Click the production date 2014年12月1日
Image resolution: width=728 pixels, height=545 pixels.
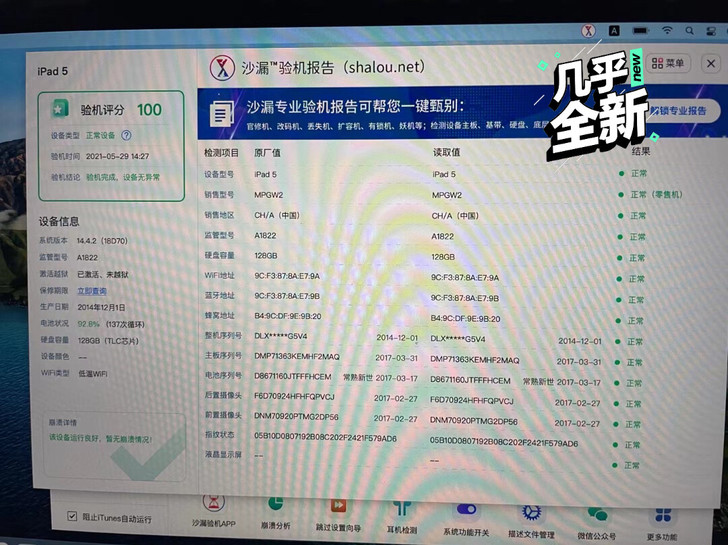[101, 307]
